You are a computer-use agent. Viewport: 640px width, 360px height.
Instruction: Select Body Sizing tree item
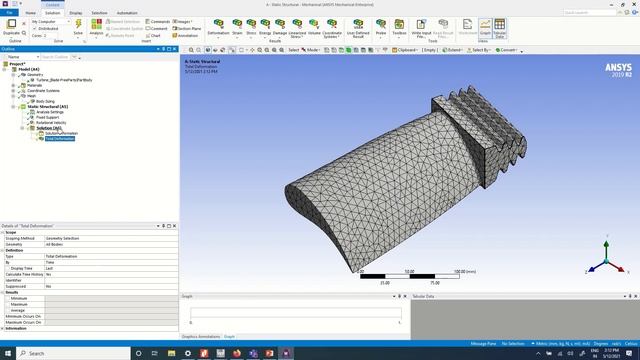coord(45,101)
